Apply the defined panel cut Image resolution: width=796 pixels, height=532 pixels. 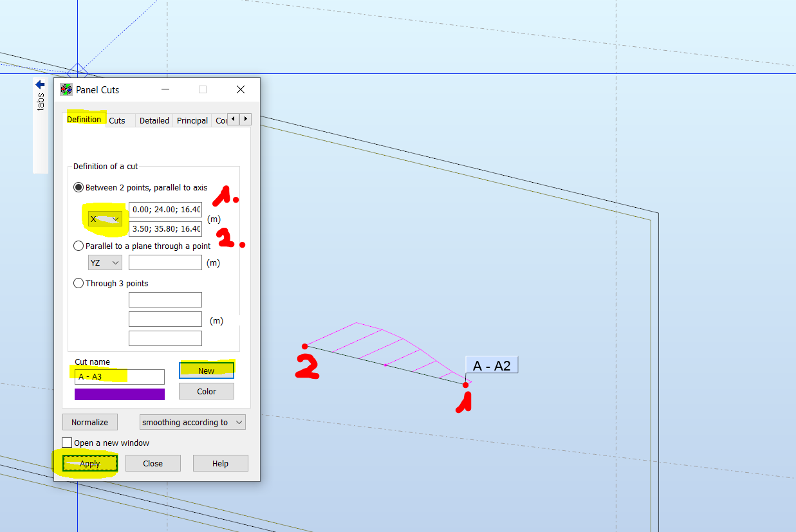pyautogui.click(x=89, y=463)
